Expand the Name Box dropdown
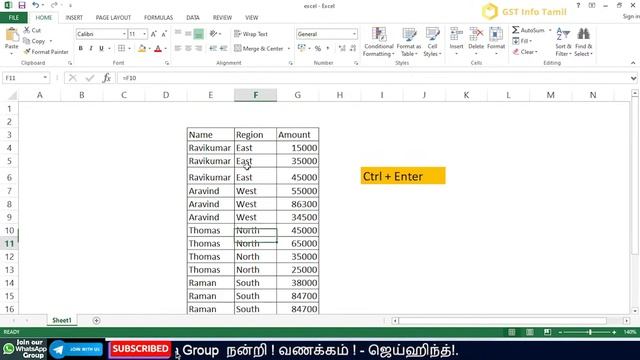Screen dimensions: 640x360 coord(45,78)
